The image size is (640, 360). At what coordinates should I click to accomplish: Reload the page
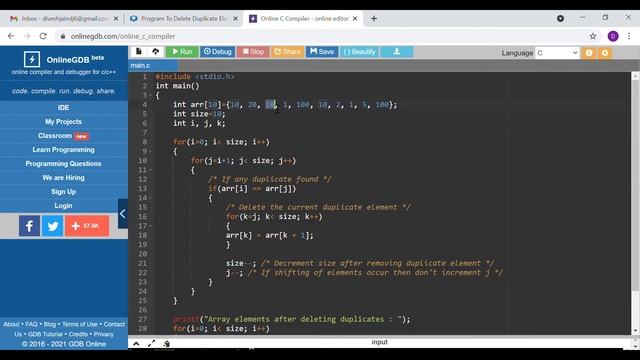pos(43,36)
